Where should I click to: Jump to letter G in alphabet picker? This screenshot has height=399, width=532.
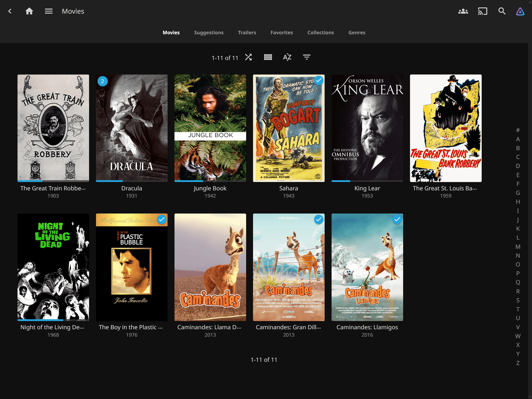click(x=518, y=193)
